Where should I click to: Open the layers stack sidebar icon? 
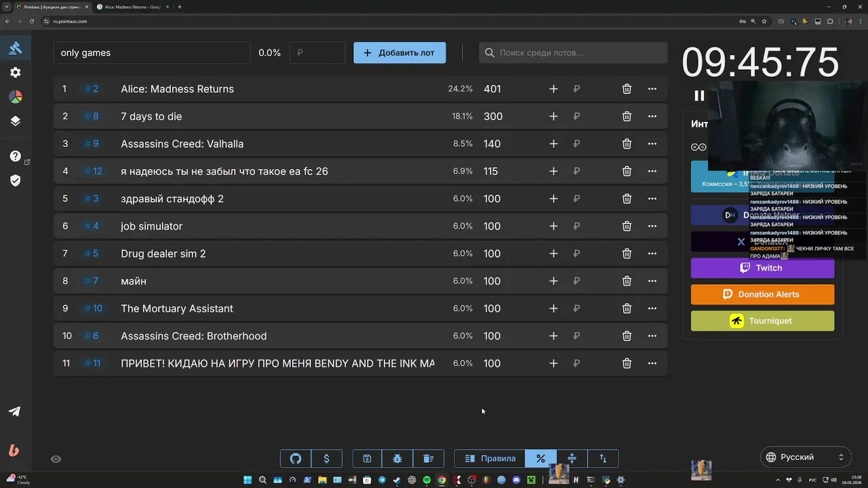click(15, 121)
